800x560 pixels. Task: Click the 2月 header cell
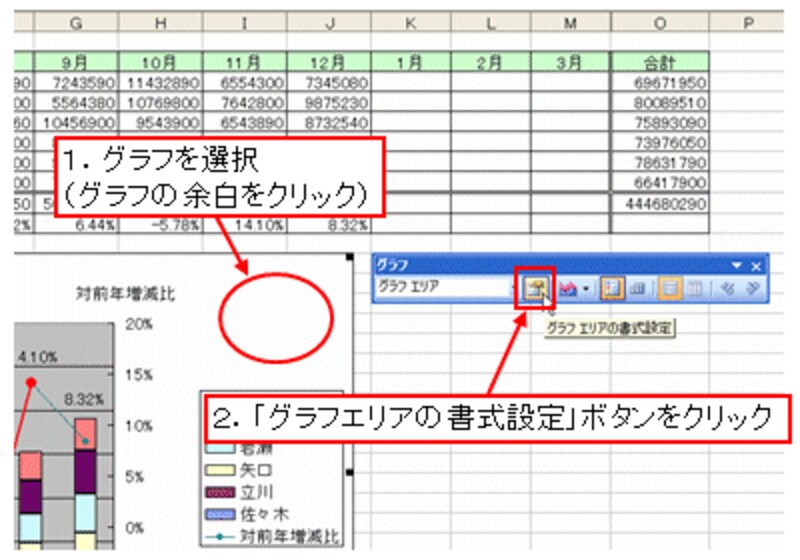(x=491, y=62)
